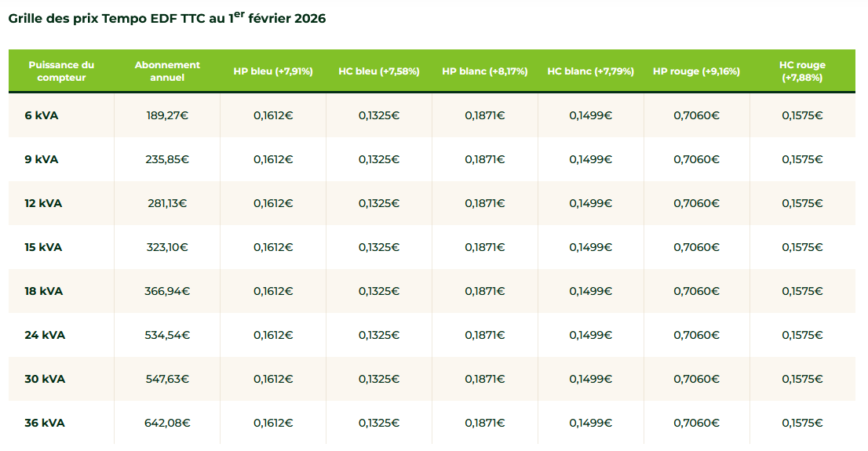Click the HP blanc price for 30 kVA
This screenshot has width=868, height=451.
(485, 379)
